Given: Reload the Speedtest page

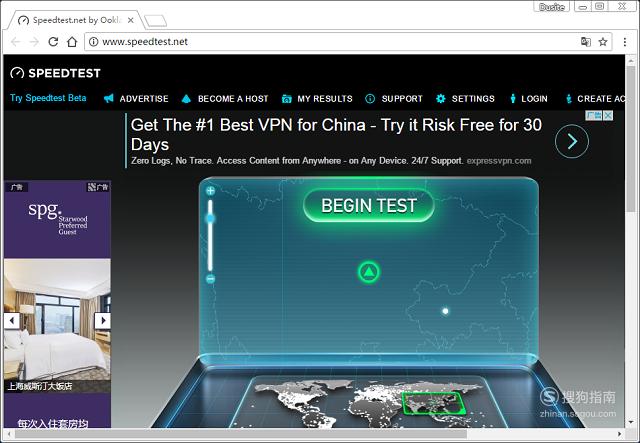Looking at the screenshot, I should point(53,42).
